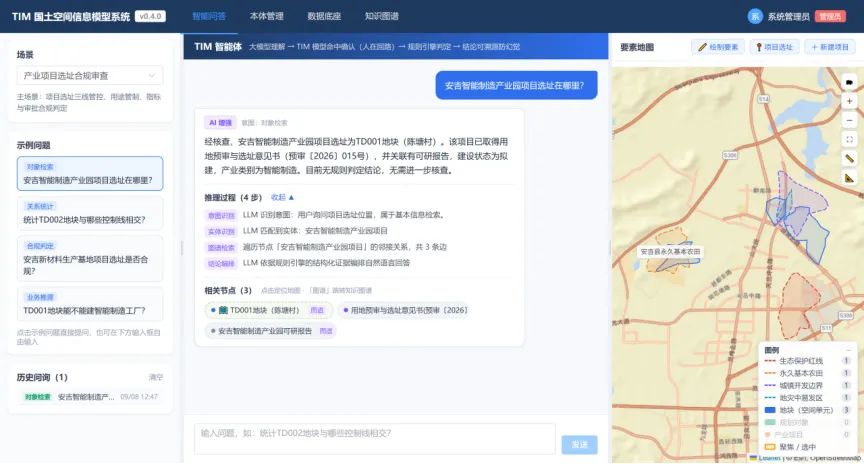Click the 用地预审与选址意见书 node chip
The width and height of the screenshot is (864, 464).
[405, 310]
